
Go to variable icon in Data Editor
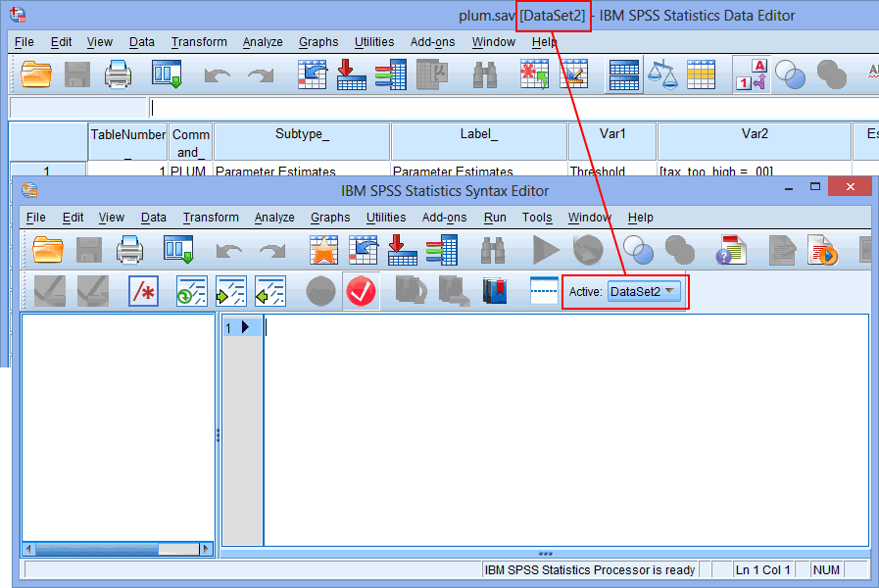click(x=352, y=74)
